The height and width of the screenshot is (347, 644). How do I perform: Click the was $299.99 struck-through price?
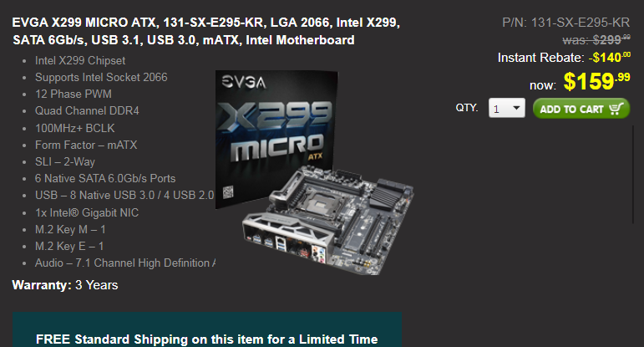pyautogui.click(x=596, y=39)
